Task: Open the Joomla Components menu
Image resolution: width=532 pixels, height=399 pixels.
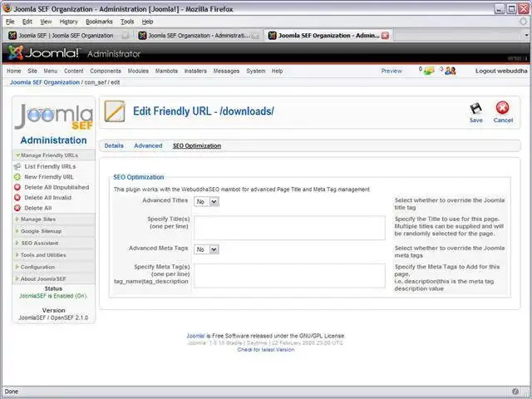Action: [106, 71]
